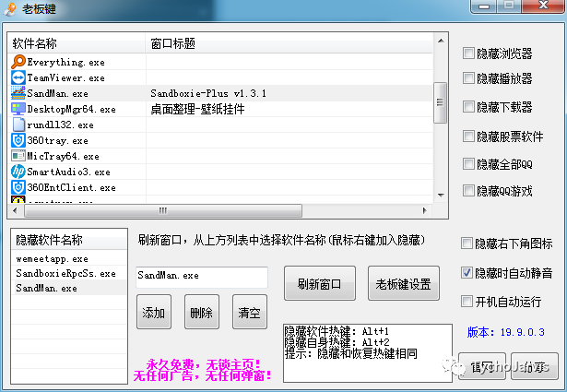
Task: Click the 添加 button
Action: point(154,312)
